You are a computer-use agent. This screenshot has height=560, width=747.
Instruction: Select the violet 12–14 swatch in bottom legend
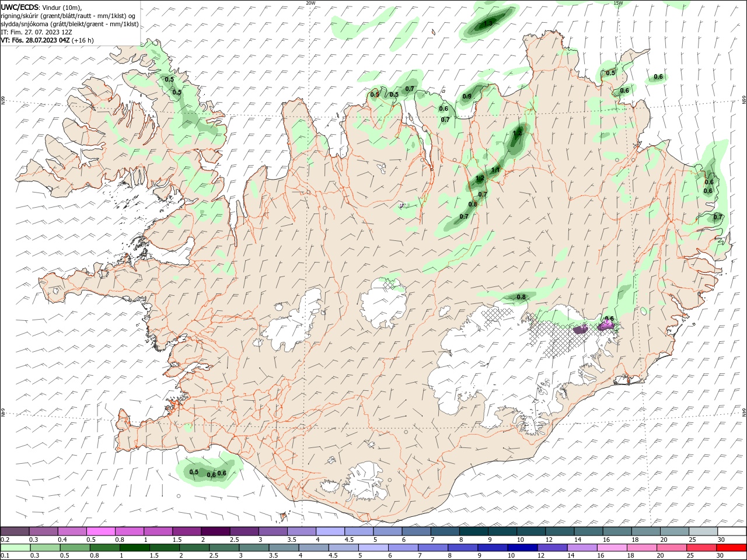[x=553, y=548]
